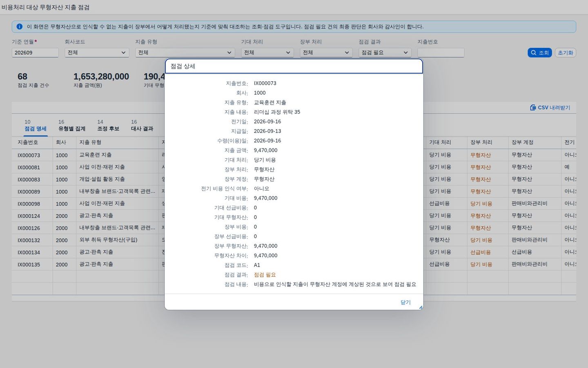Viewport: 588px width, 368px height.
Task: Switch to the 유형별 집계 tab
Action: coord(72,126)
